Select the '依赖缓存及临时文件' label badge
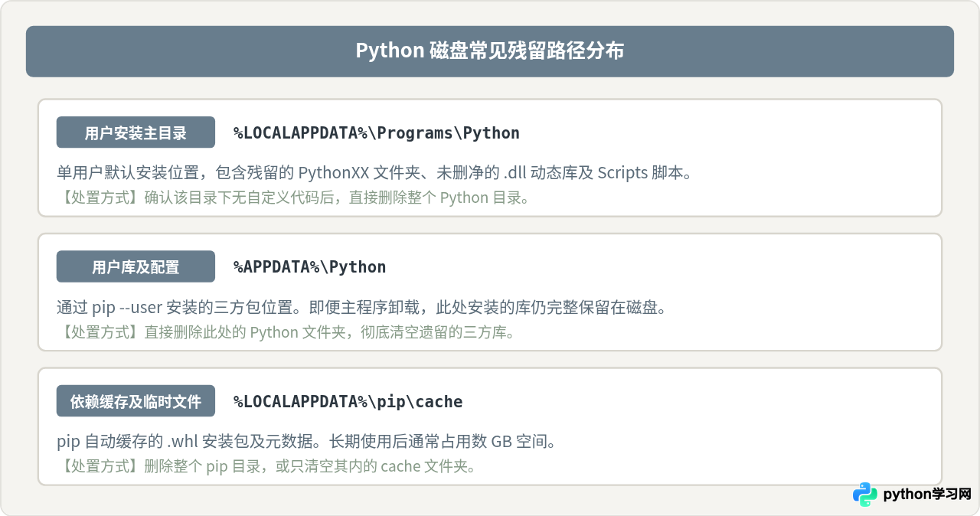Viewport: 980px width, 516px height. coord(136,401)
